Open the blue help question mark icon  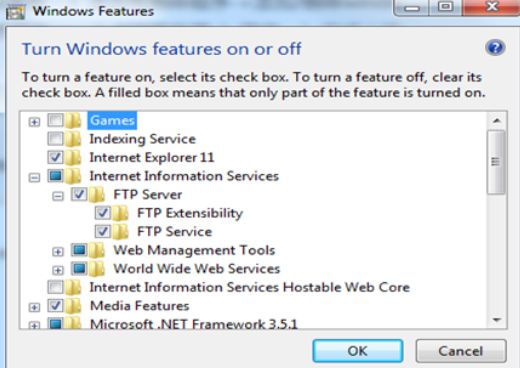pos(495,48)
